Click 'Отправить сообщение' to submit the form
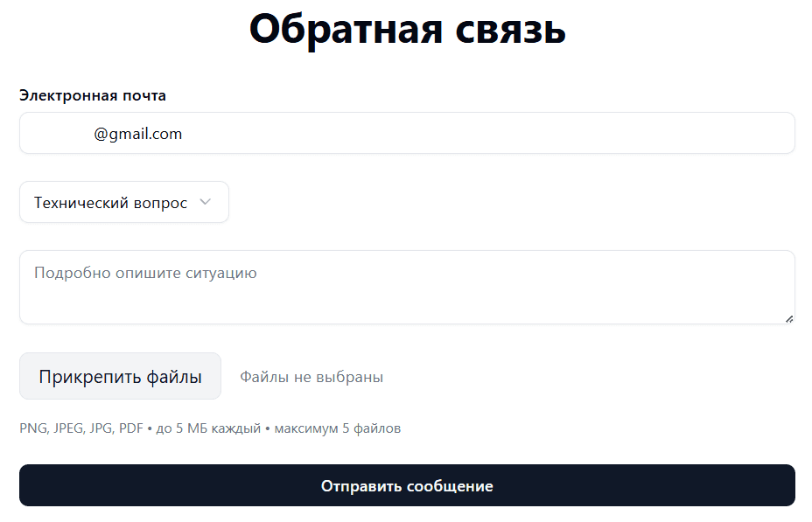The width and height of the screenshot is (812, 522). 407,484
